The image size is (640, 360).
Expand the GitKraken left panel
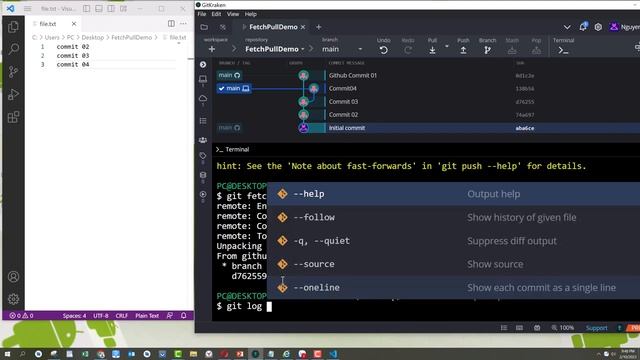coord(203,64)
